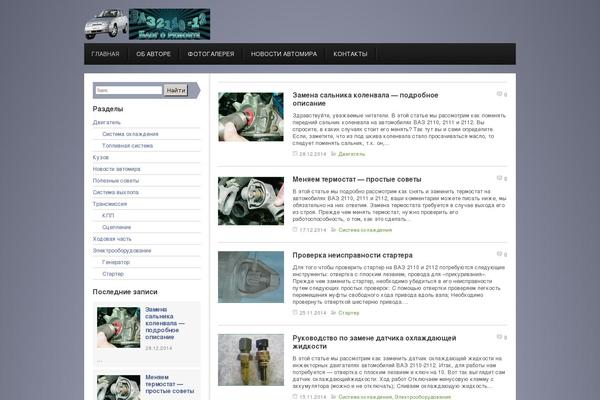Screen dimensions: 600x400
Task: Open comments icon for coolant sensor article
Action: click(499, 337)
